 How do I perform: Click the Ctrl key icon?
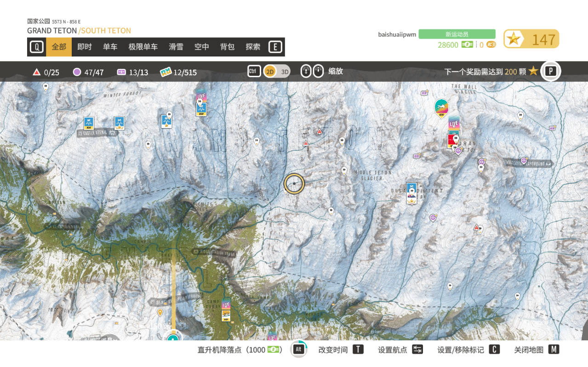point(254,71)
